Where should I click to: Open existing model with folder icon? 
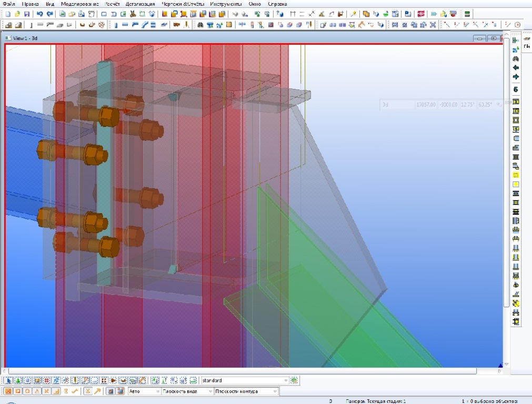(x=17, y=14)
